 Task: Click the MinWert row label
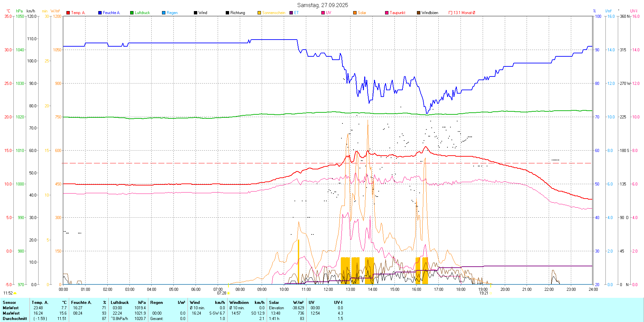[11, 308]
